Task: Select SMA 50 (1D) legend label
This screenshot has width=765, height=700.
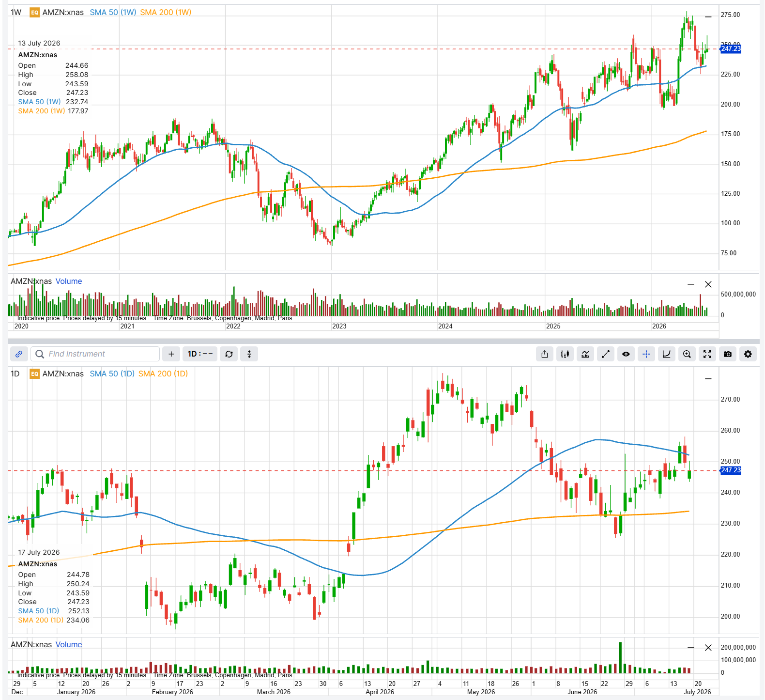Action: click(112, 374)
